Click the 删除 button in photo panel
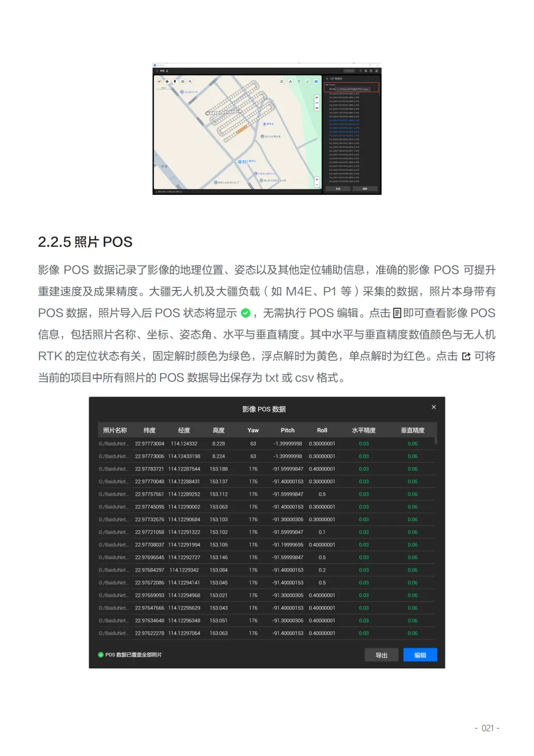The height and width of the screenshot is (756, 534). click(365, 189)
